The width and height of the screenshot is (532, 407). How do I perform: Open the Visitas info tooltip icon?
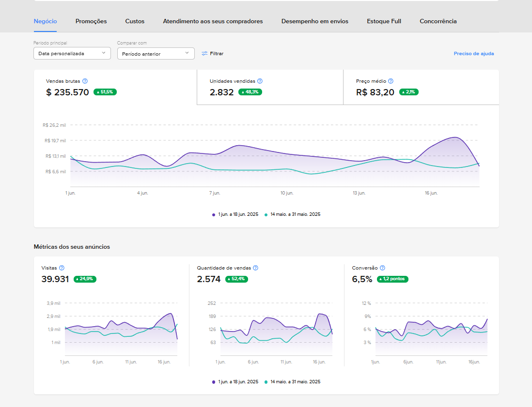coord(62,268)
